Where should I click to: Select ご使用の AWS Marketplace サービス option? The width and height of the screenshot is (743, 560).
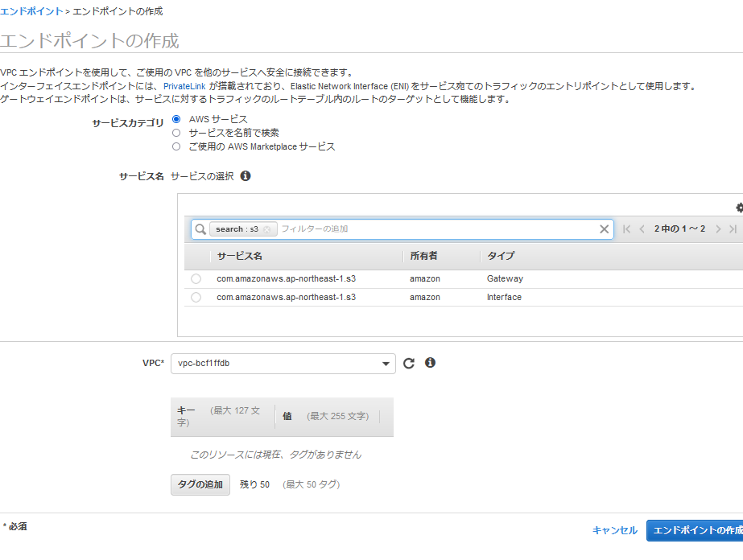[176, 146]
